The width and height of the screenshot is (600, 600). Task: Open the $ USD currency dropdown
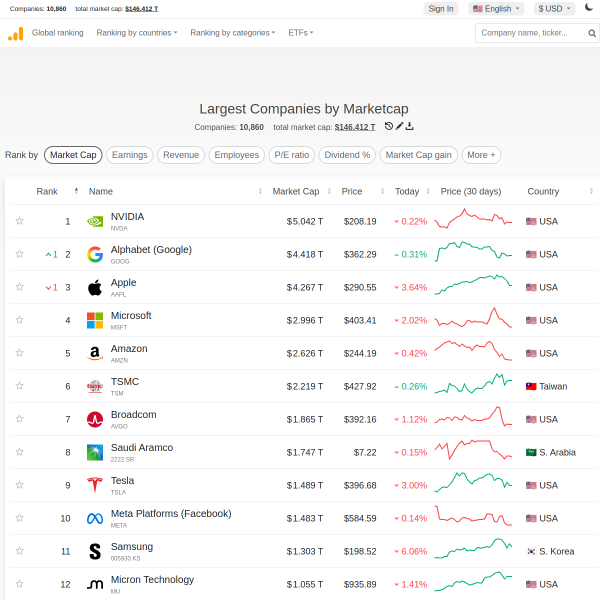pos(554,8)
